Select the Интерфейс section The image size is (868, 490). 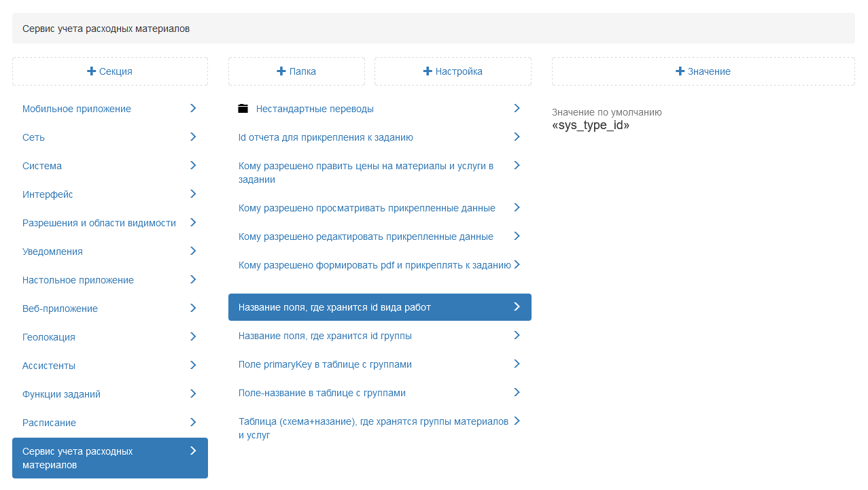[48, 194]
